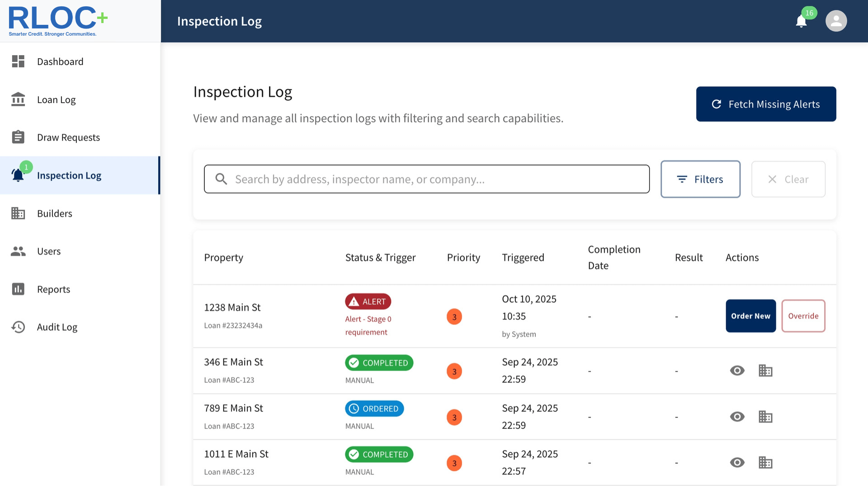Sort by the Triggered column header
Viewport: 868px width, 488px height.
pyautogui.click(x=523, y=258)
